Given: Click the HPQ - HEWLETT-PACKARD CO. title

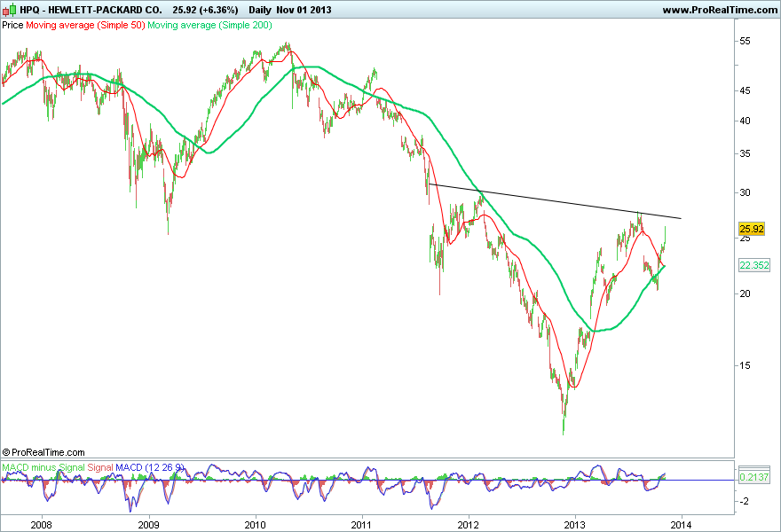Looking at the screenshot, I should [91, 10].
